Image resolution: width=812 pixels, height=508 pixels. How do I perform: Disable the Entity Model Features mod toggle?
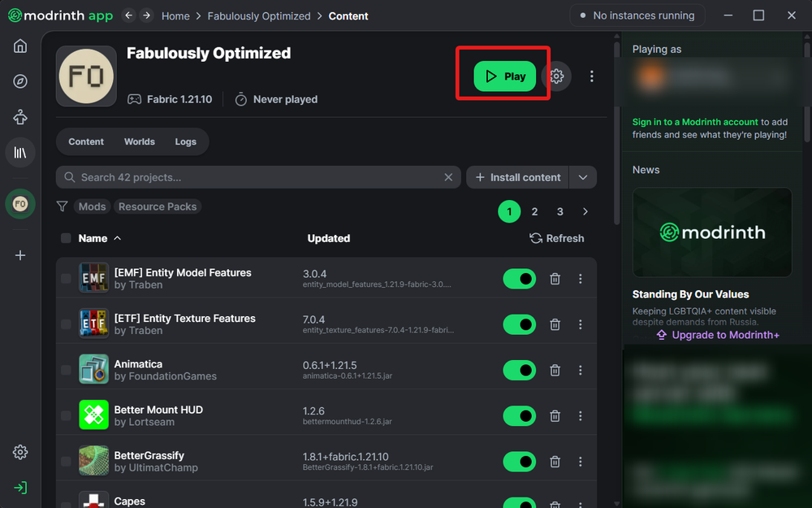point(519,279)
